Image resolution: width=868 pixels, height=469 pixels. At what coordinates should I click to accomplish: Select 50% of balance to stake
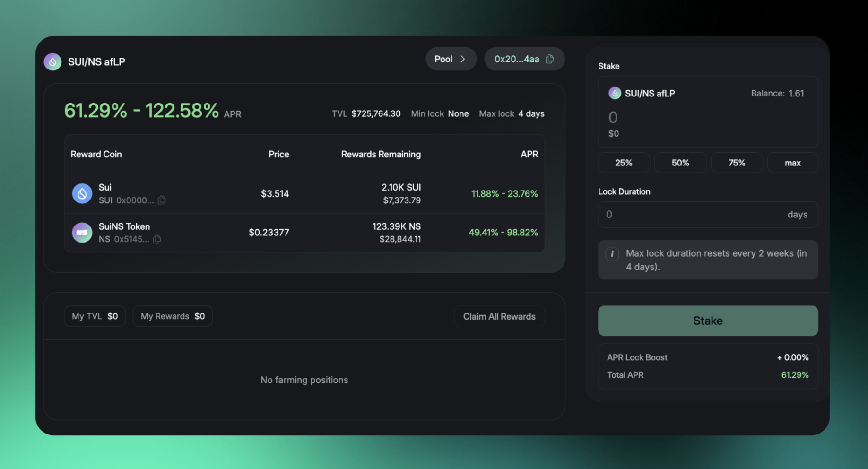(x=680, y=163)
